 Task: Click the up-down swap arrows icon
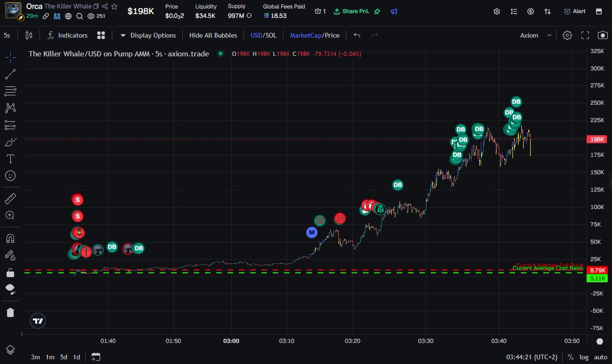point(547,11)
